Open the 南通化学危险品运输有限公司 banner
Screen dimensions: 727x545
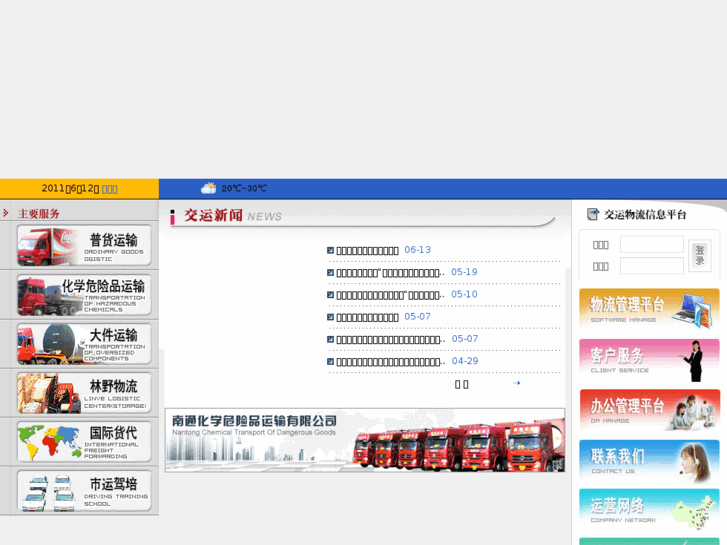[x=365, y=440]
